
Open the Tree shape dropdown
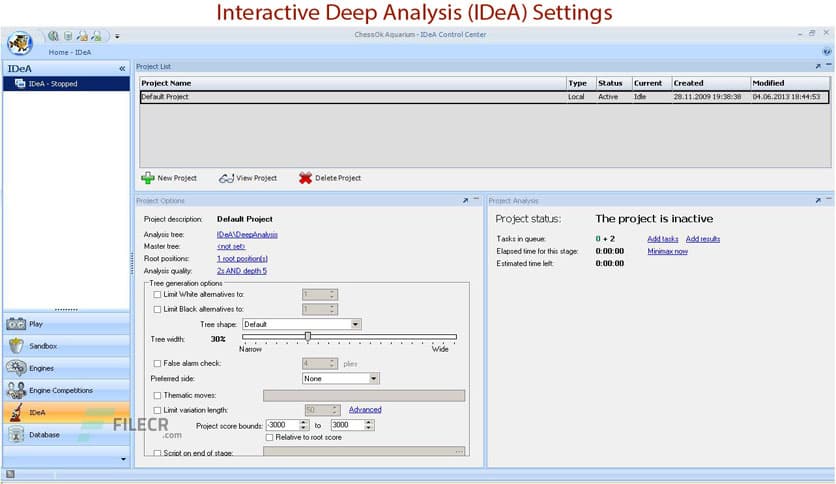coord(355,324)
